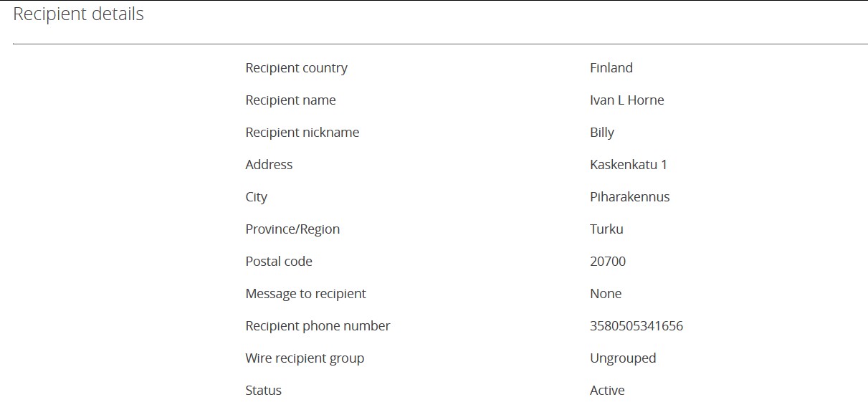This screenshot has width=868, height=420.
Task: Click the Wire recipient group label
Action: pyautogui.click(x=305, y=358)
